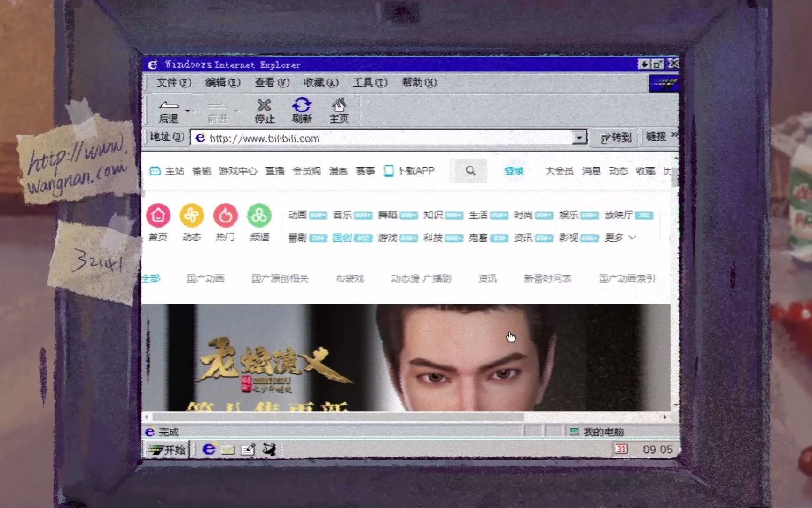Open the Edit (编辑) menu

(x=223, y=82)
